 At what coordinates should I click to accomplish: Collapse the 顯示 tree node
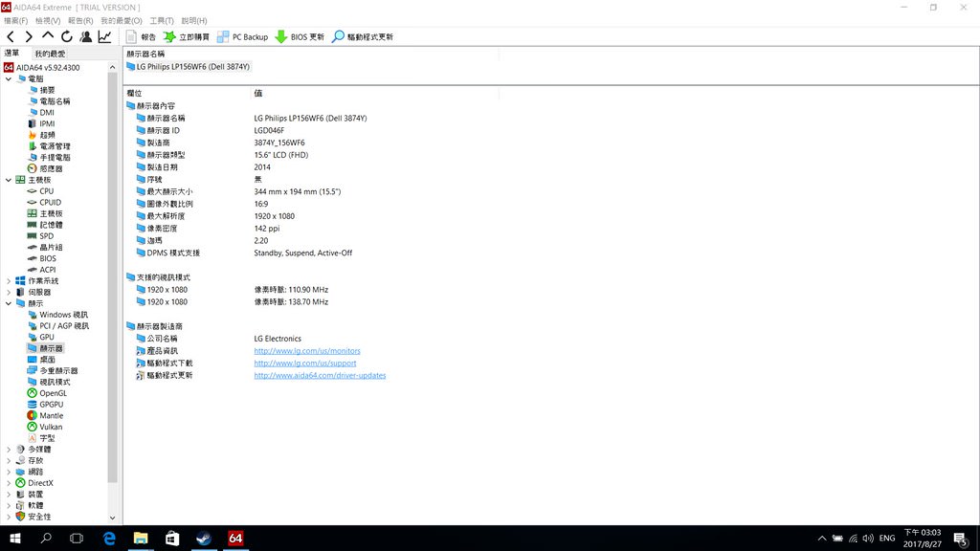(9, 303)
